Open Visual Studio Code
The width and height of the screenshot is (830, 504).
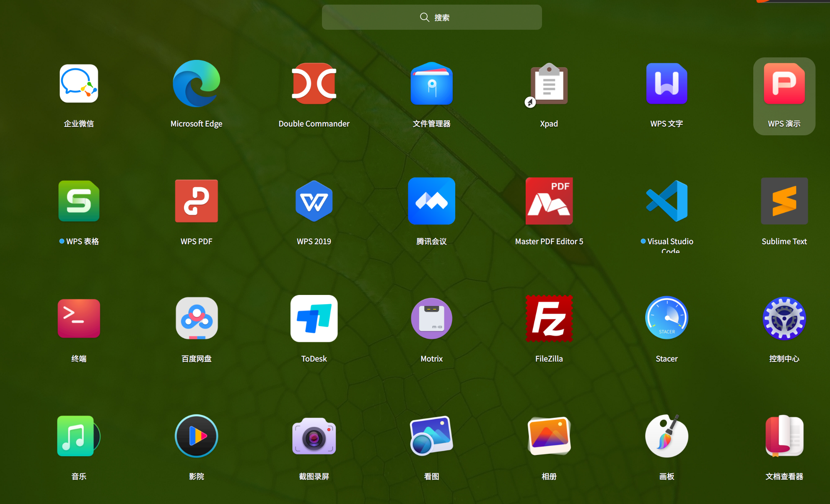click(x=667, y=201)
